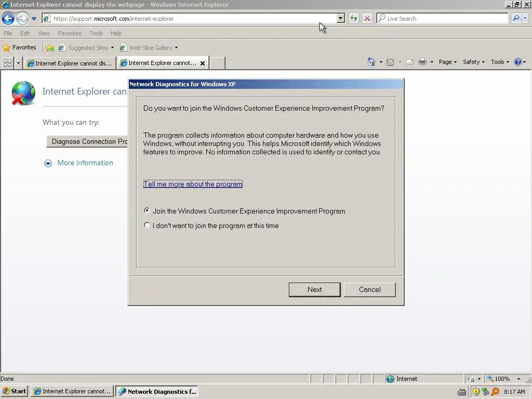532x399 pixels.
Task: Click the 100% zoom level button
Action: [x=499, y=379]
